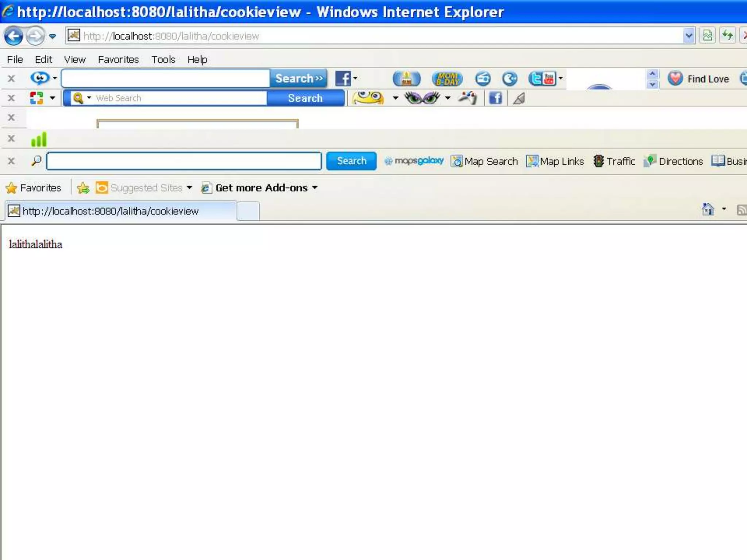Click the mapsgalaxy logo
This screenshot has height=560, width=747.
click(414, 161)
